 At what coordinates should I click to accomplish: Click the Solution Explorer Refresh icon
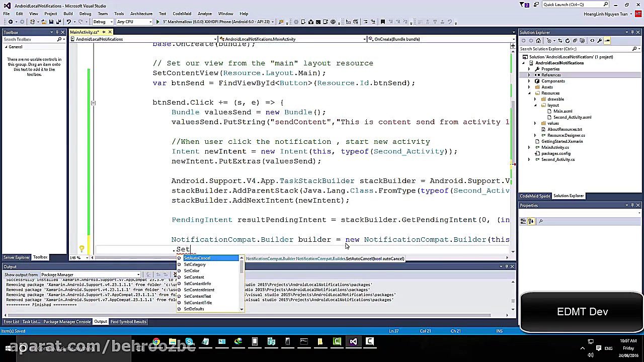click(x=568, y=41)
